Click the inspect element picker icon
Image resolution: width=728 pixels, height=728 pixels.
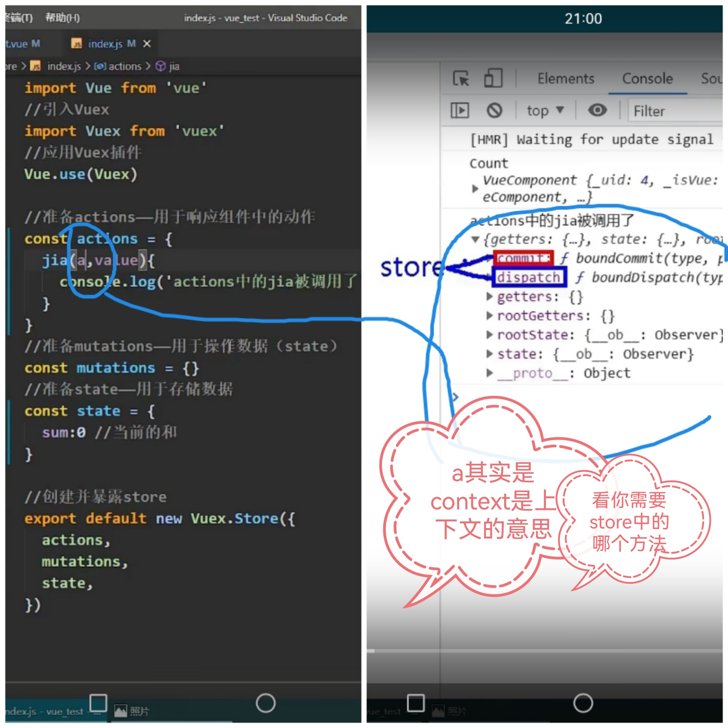pyautogui.click(x=460, y=79)
